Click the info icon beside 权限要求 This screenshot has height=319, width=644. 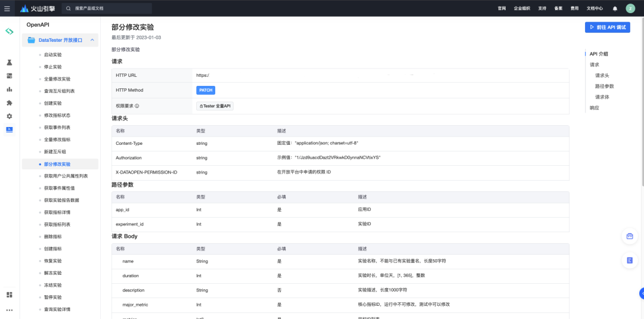point(137,106)
